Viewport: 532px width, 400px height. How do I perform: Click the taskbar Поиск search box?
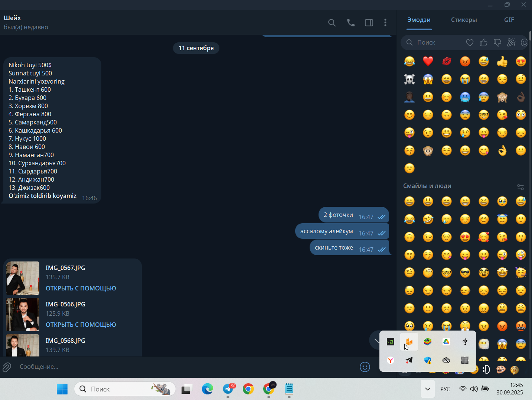[125, 389]
